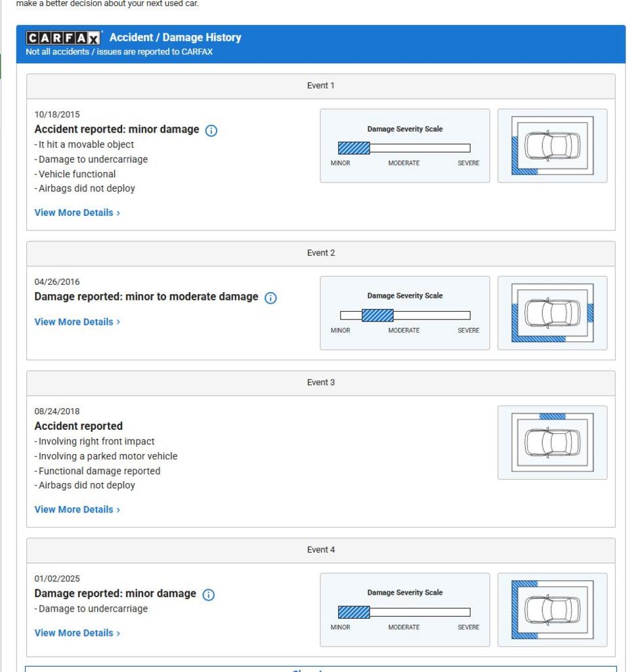The width and height of the screenshot is (644, 672).
Task: Select the Event 4 section header
Action: (x=320, y=550)
